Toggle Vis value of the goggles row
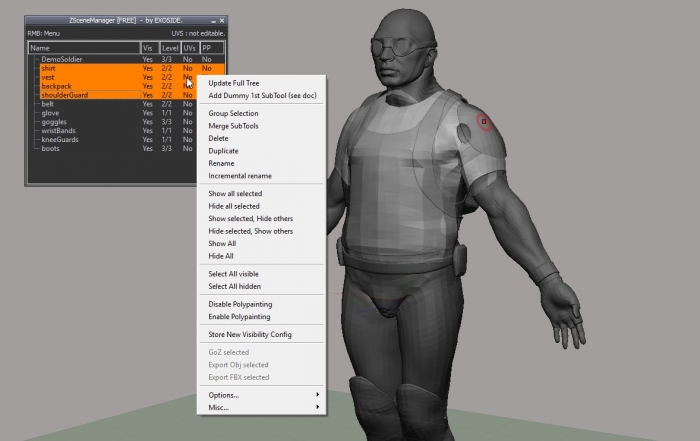The width and height of the screenshot is (700, 441). 148,122
